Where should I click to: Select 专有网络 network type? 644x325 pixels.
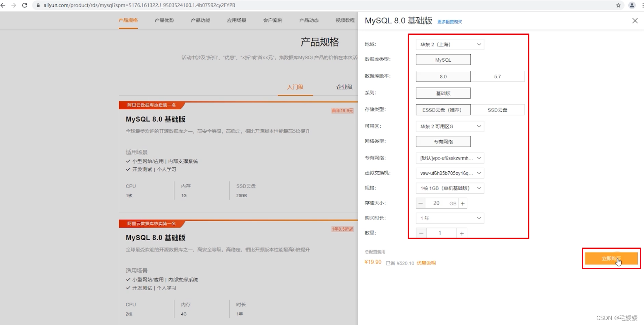(443, 142)
